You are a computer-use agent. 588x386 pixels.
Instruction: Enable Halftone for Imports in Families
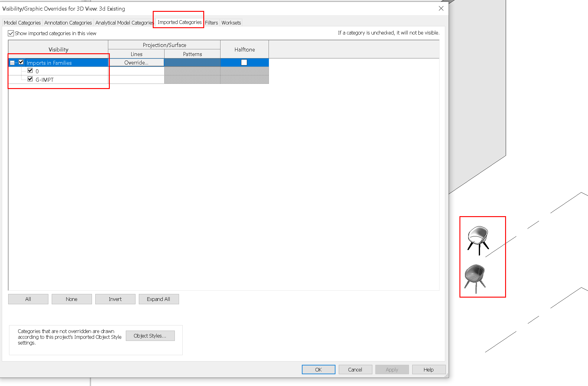[x=244, y=62]
